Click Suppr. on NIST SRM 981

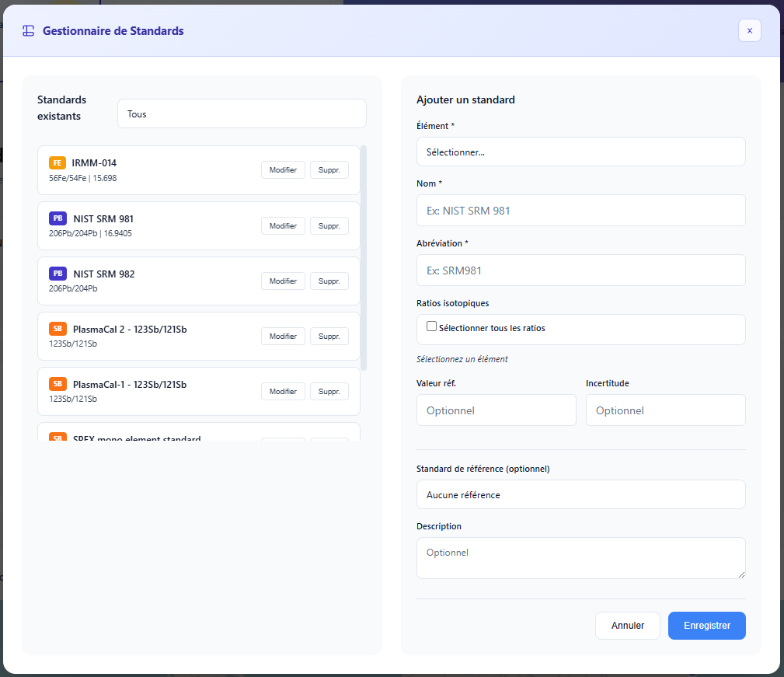(x=329, y=225)
